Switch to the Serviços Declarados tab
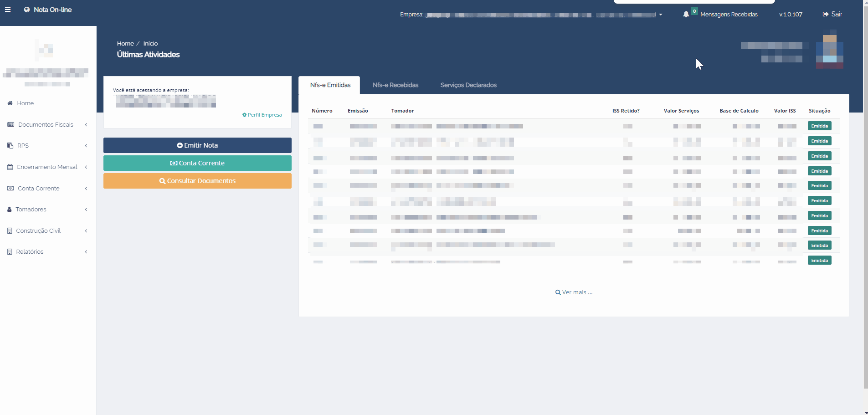This screenshot has height=415, width=868. (x=468, y=85)
